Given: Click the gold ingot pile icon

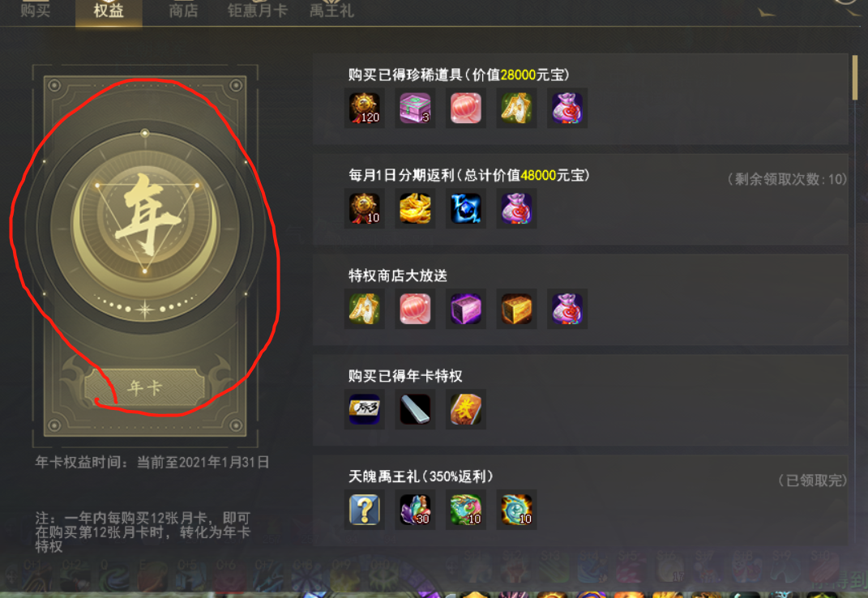Looking at the screenshot, I should tap(415, 209).
